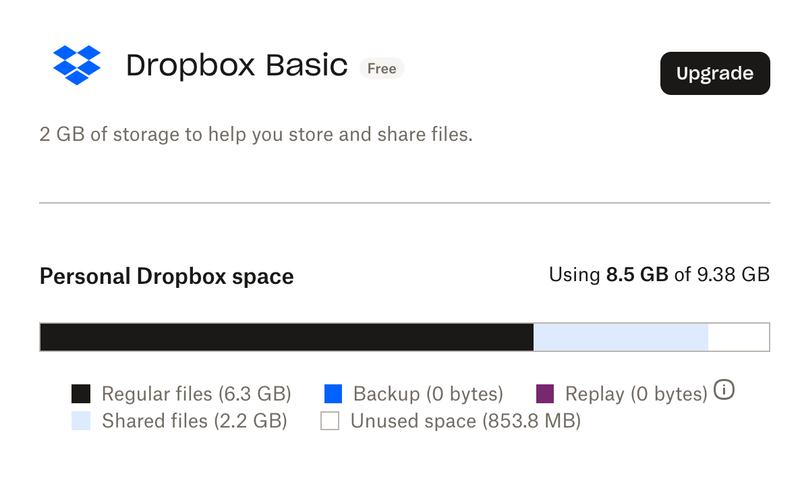Click the Using 8.5 GB usage text
The image size is (800, 480).
click(659, 274)
